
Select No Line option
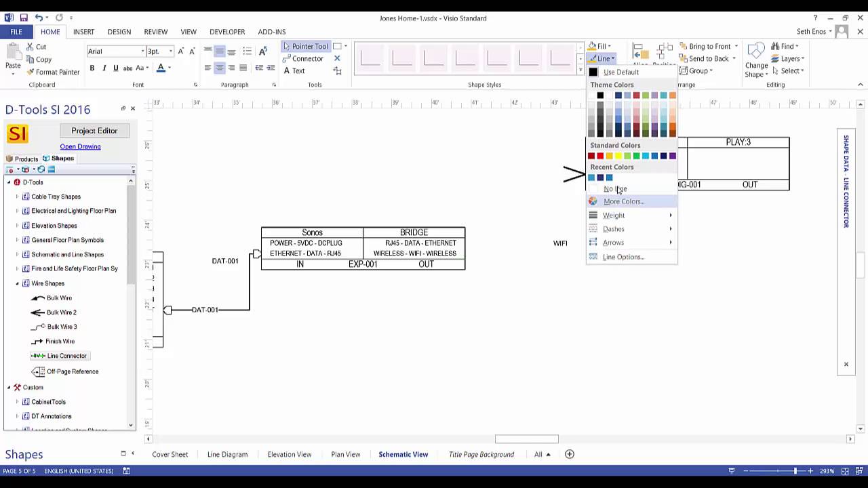(631, 189)
